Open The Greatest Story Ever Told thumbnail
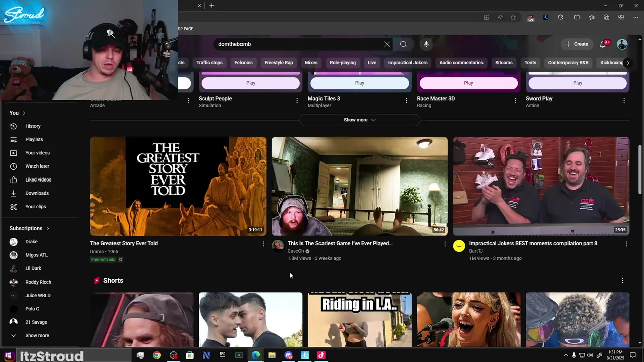This screenshot has height=362, width=644. (x=178, y=187)
